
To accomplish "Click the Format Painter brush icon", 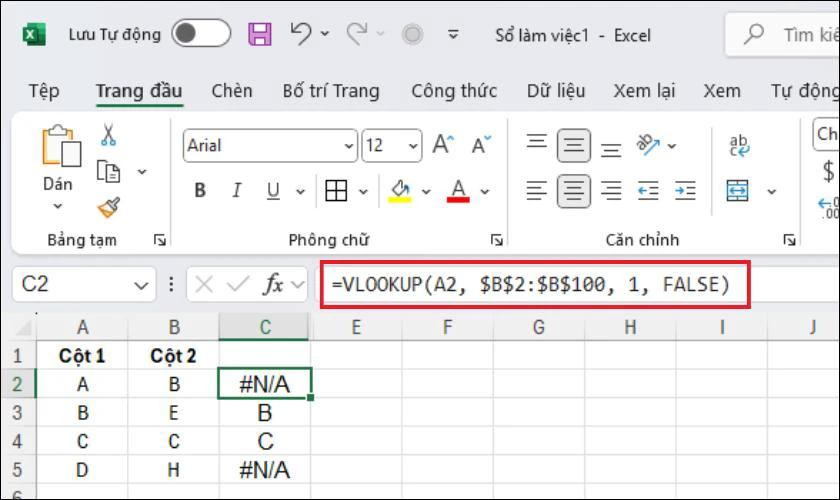I will tap(109, 208).
